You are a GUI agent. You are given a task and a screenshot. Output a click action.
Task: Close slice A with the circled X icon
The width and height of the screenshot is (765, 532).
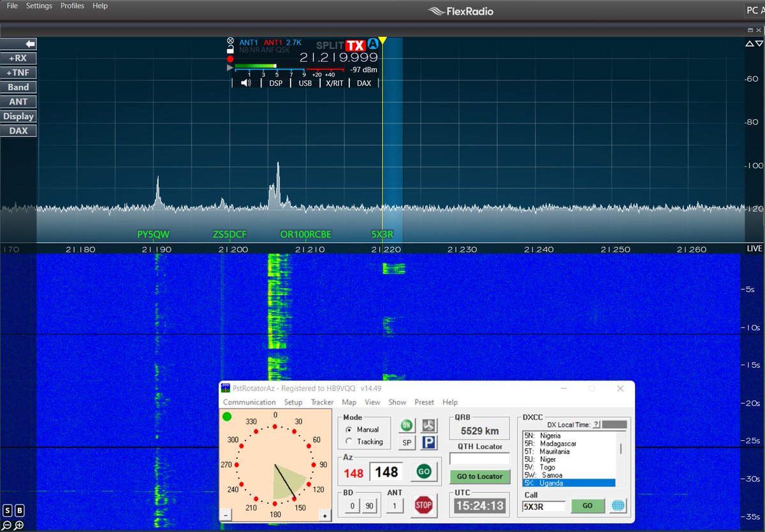(230, 40)
